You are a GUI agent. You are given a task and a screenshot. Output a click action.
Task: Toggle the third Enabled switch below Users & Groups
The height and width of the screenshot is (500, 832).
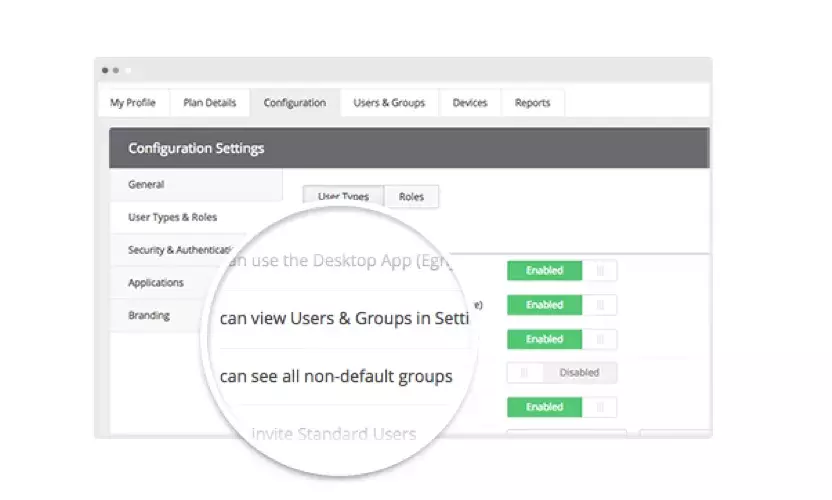coord(562,339)
